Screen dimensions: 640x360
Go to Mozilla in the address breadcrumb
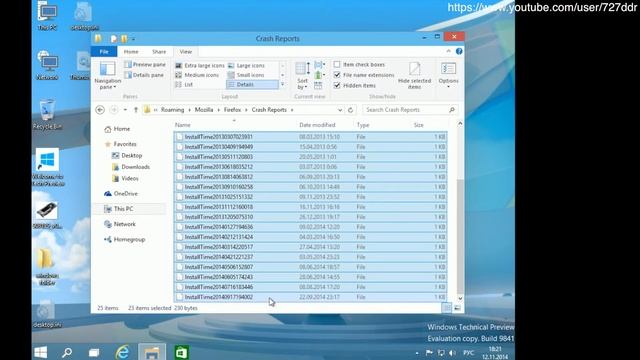tap(204, 110)
